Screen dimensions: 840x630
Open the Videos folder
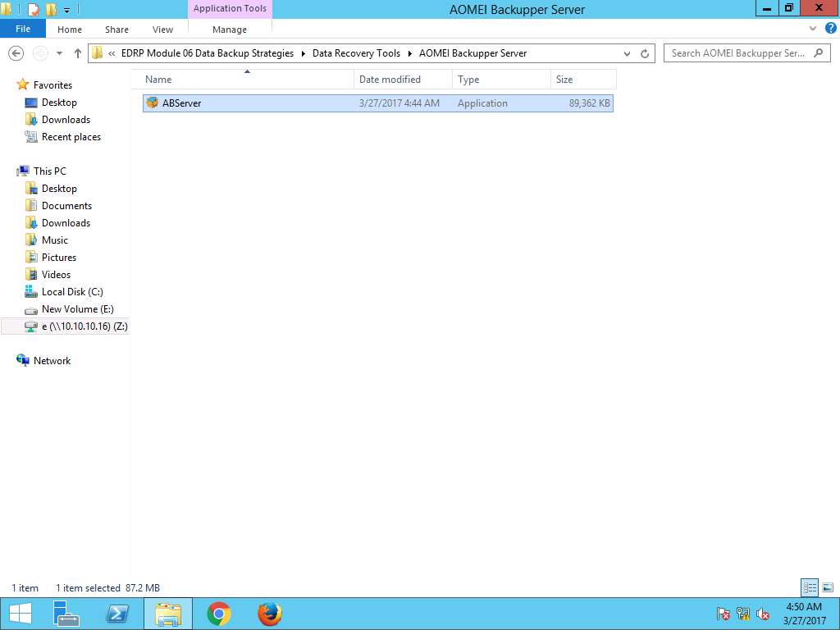tap(56, 274)
